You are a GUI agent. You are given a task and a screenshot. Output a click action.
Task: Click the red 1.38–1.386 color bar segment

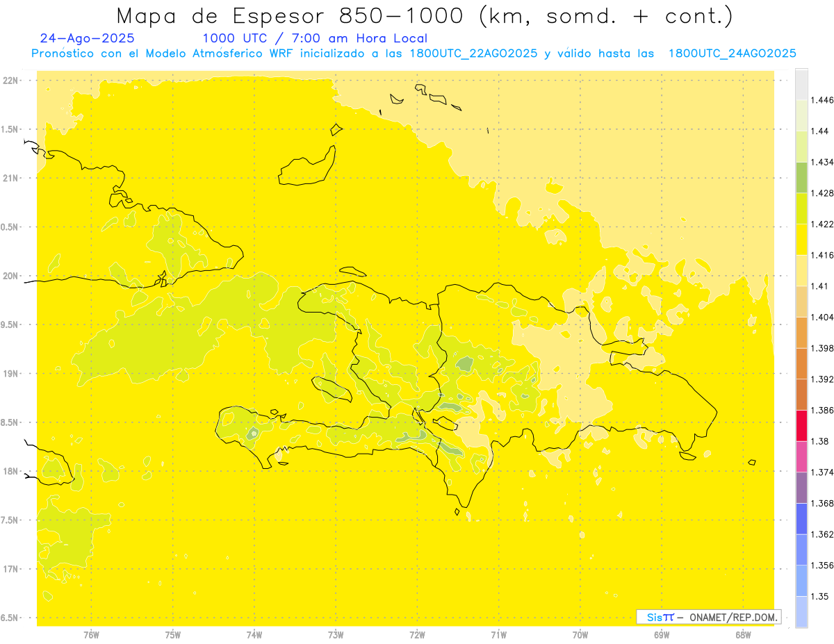801,426
